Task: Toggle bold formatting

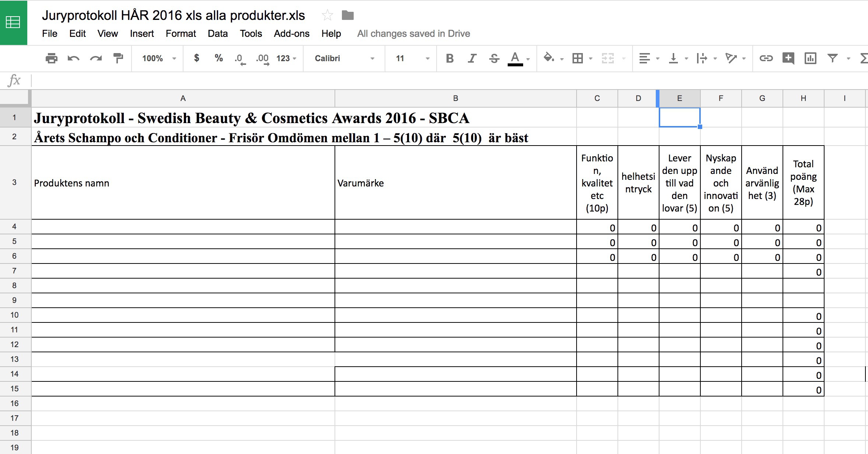Action: click(x=450, y=58)
